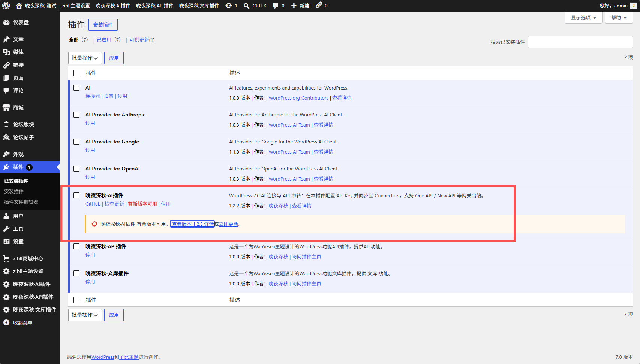
Task: Expand the 帮助 help panel
Action: [619, 18]
